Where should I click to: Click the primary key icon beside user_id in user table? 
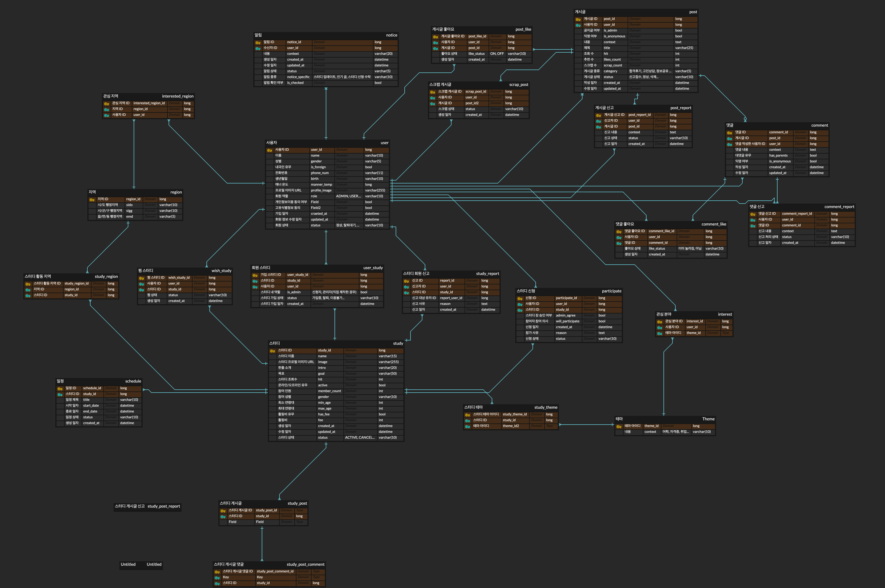[x=270, y=150]
